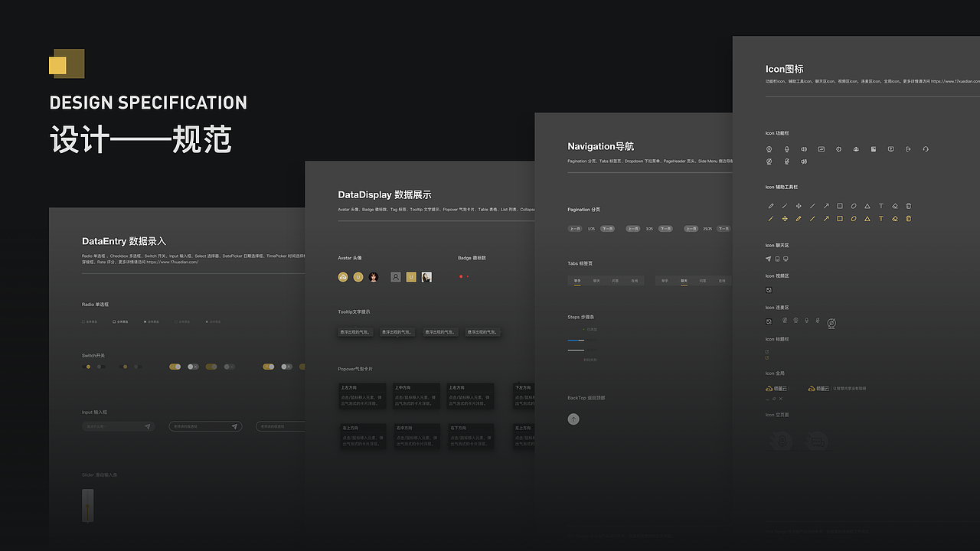
Task: Click the blue progress bar under Steps 步骤条
Action: click(576, 341)
